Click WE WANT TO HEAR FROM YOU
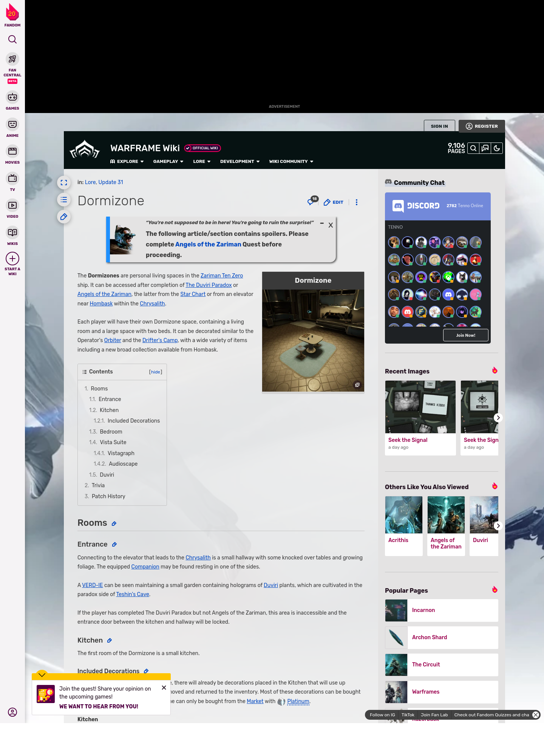The width and height of the screenshot is (544, 756). pos(99,706)
